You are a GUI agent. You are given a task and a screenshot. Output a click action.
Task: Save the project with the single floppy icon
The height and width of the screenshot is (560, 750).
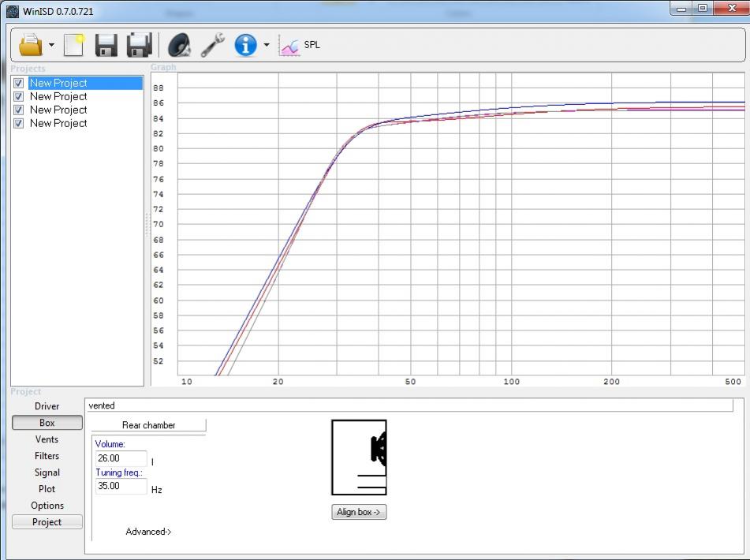click(x=106, y=45)
